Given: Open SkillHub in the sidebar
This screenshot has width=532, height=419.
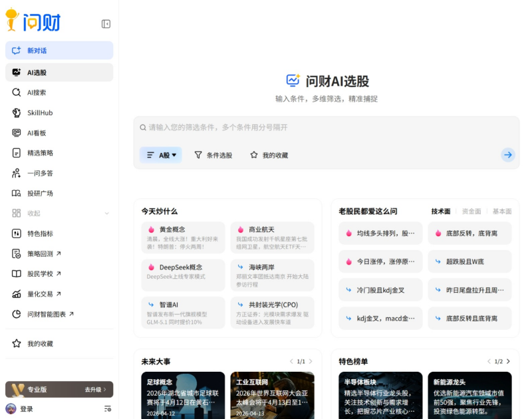Looking at the screenshot, I should coord(40,113).
